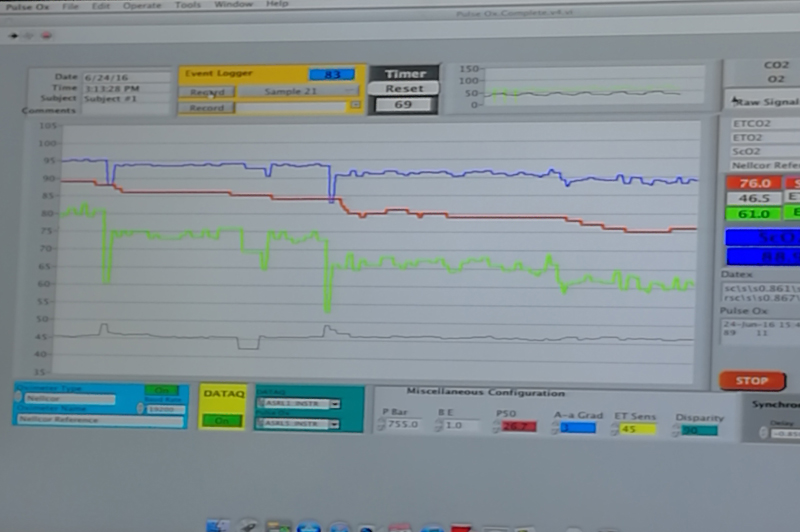This screenshot has height=532, width=800.
Task: Click the timer value field showing 69
Action: click(x=403, y=105)
